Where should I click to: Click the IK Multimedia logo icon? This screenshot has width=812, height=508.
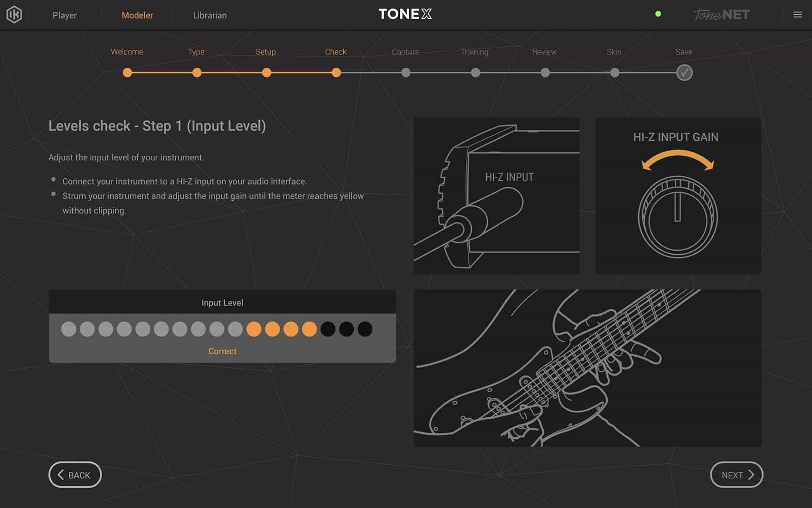click(14, 15)
